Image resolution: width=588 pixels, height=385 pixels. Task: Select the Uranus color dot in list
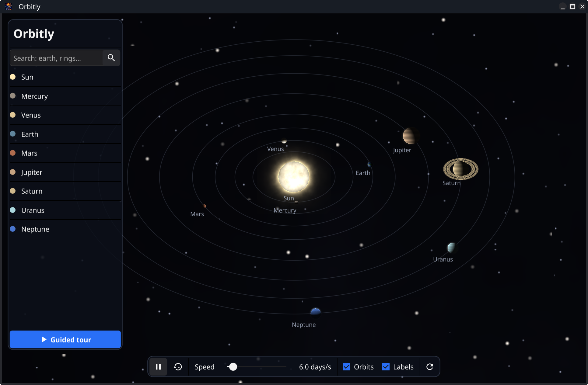click(x=13, y=210)
